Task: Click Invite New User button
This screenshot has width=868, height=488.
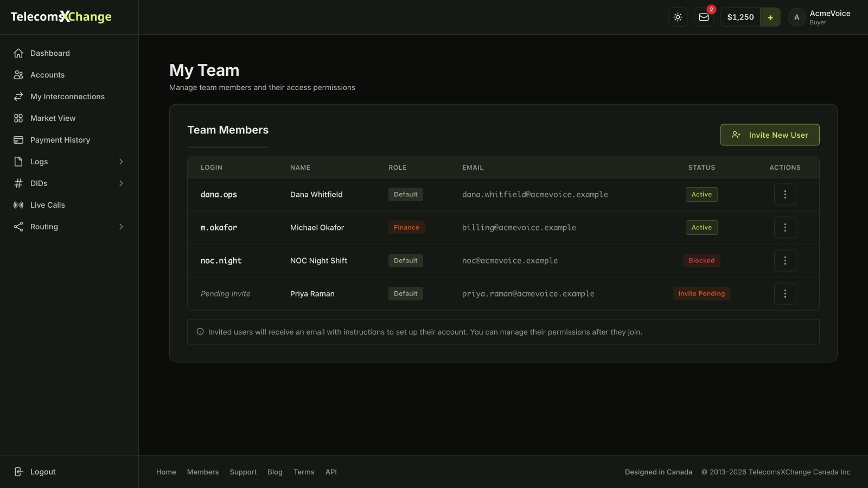Action: click(x=770, y=135)
